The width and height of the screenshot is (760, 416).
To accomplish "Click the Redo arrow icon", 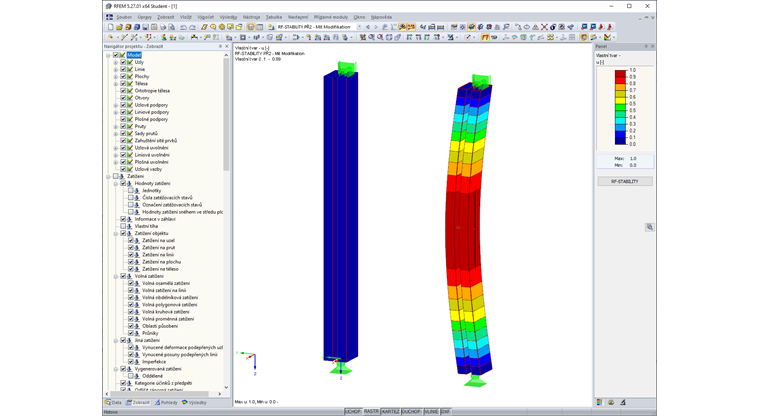I will pyautogui.click(x=192, y=27).
